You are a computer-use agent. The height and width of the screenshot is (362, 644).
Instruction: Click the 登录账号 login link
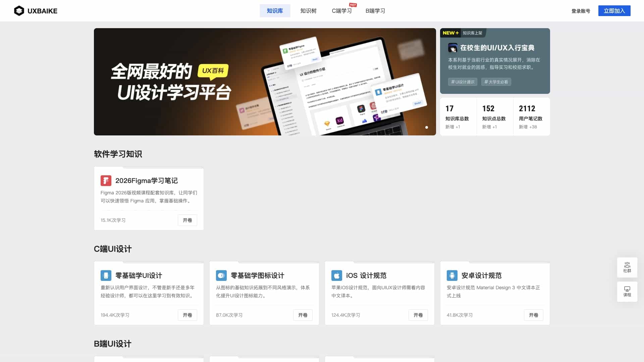[x=581, y=11]
